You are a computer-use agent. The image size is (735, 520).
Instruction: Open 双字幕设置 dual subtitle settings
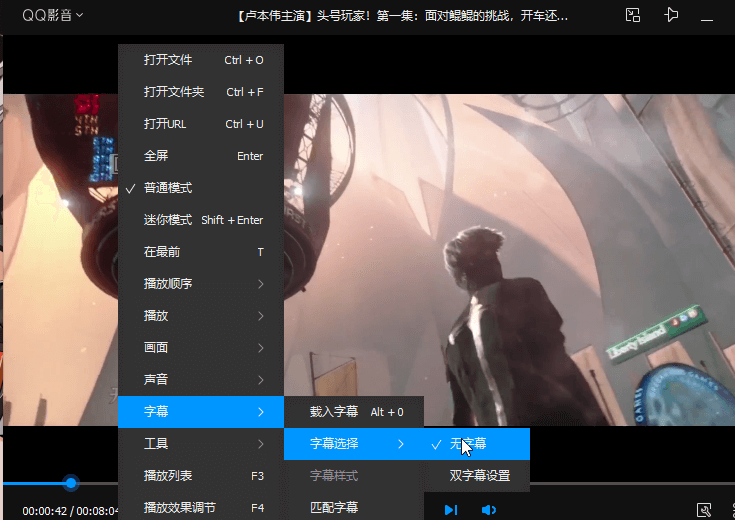[479, 476]
